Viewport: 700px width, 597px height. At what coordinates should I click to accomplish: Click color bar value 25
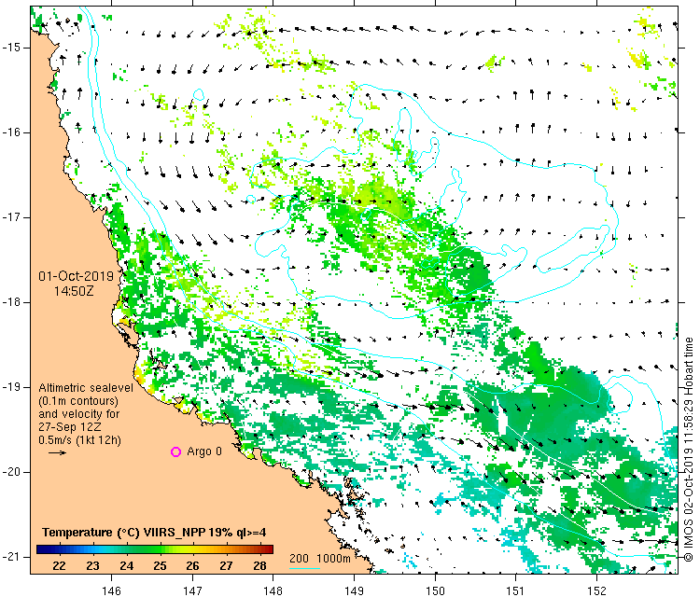click(160, 566)
